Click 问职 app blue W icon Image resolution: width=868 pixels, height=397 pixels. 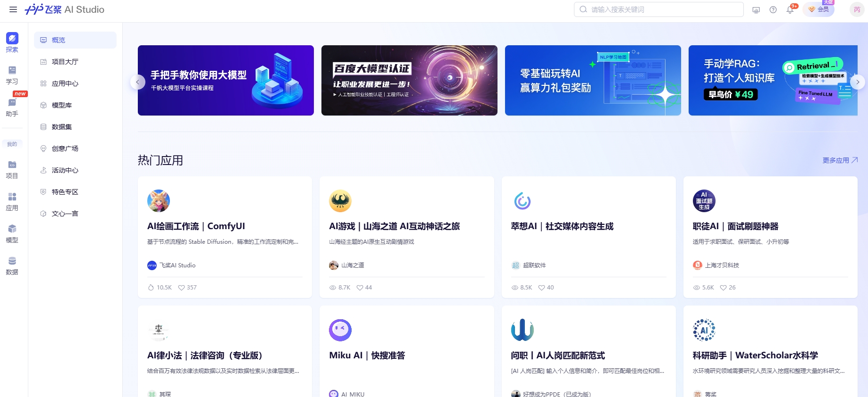pos(522,330)
